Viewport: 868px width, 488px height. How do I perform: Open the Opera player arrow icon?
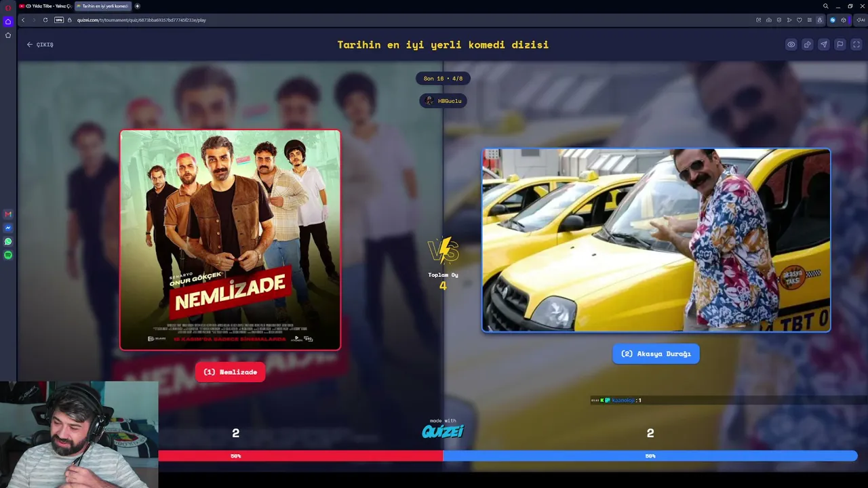[x=789, y=20]
